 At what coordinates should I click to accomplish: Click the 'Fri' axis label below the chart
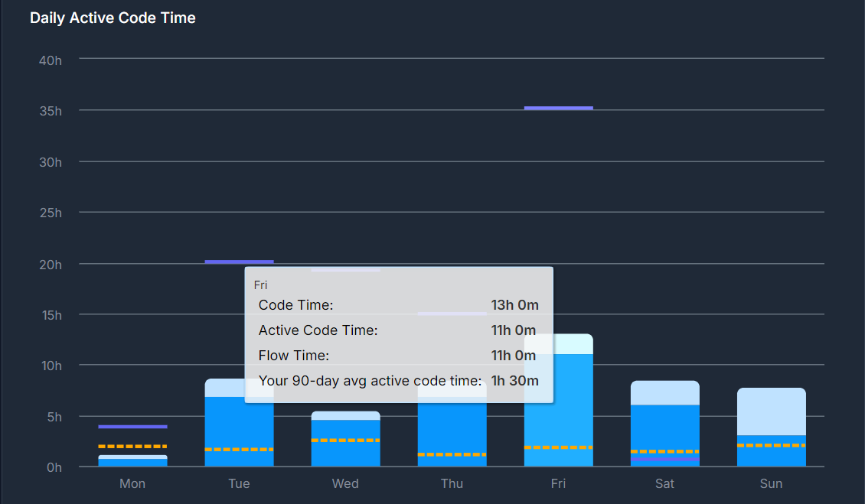[x=558, y=483]
